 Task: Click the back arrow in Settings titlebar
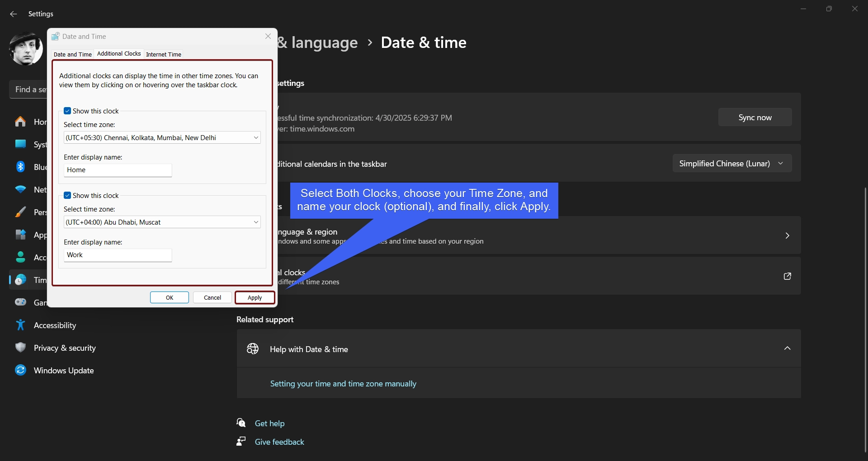[x=13, y=14]
